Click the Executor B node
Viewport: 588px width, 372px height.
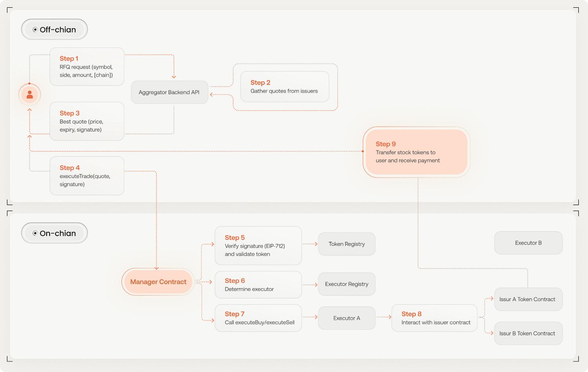(x=528, y=243)
